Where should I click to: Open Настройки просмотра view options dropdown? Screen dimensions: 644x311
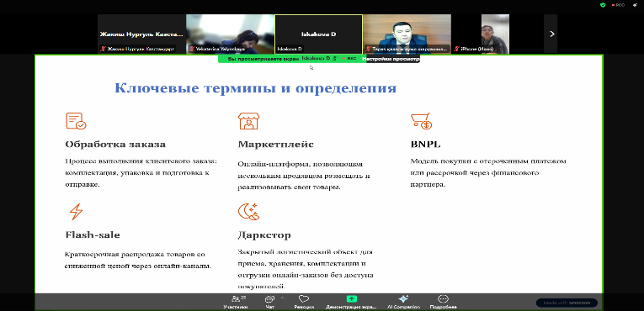(391, 59)
